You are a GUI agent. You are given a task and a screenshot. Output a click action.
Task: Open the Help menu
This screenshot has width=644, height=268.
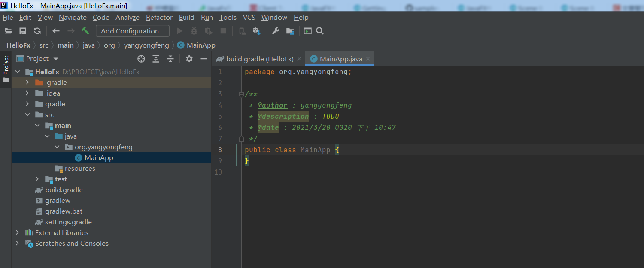click(301, 17)
